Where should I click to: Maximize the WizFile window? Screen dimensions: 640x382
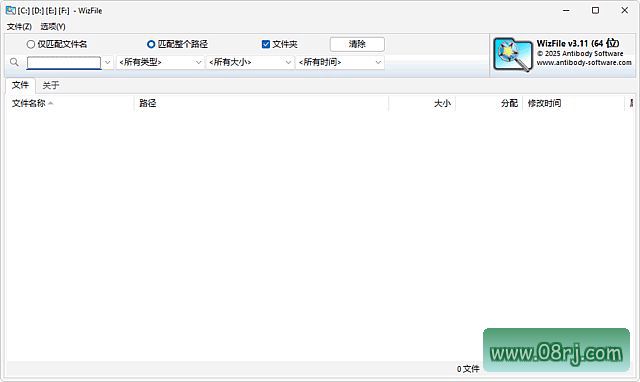(596, 11)
